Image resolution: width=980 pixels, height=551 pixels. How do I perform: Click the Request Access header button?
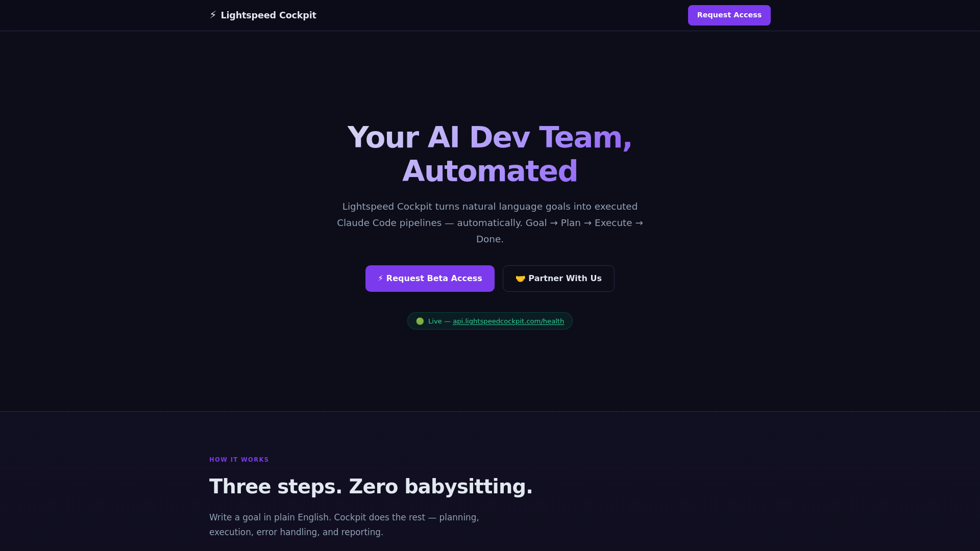(729, 15)
